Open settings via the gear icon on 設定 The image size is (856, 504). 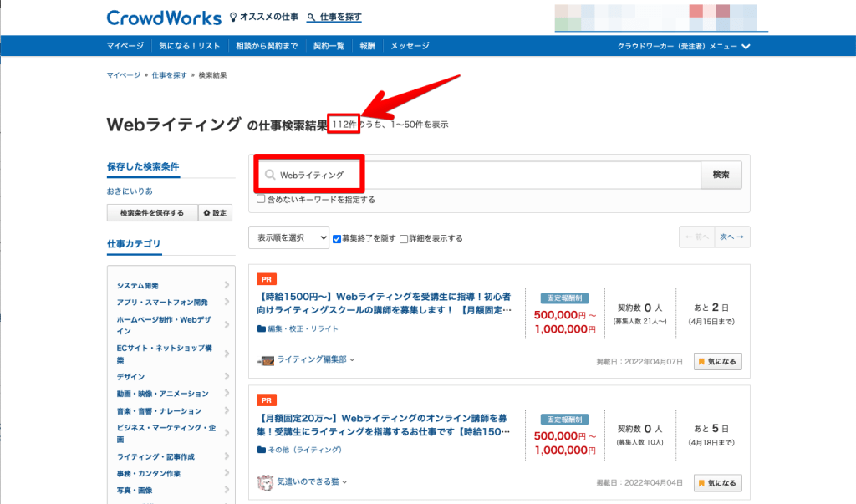[x=206, y=212]
